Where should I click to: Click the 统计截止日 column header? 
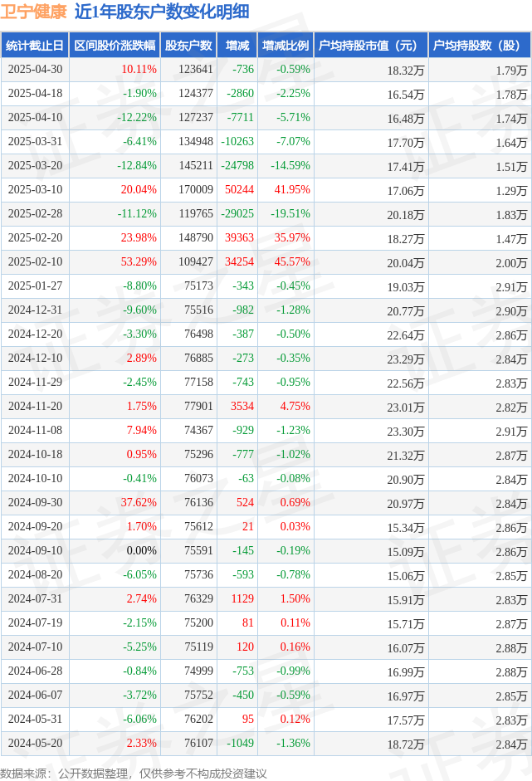pos(35,46)
